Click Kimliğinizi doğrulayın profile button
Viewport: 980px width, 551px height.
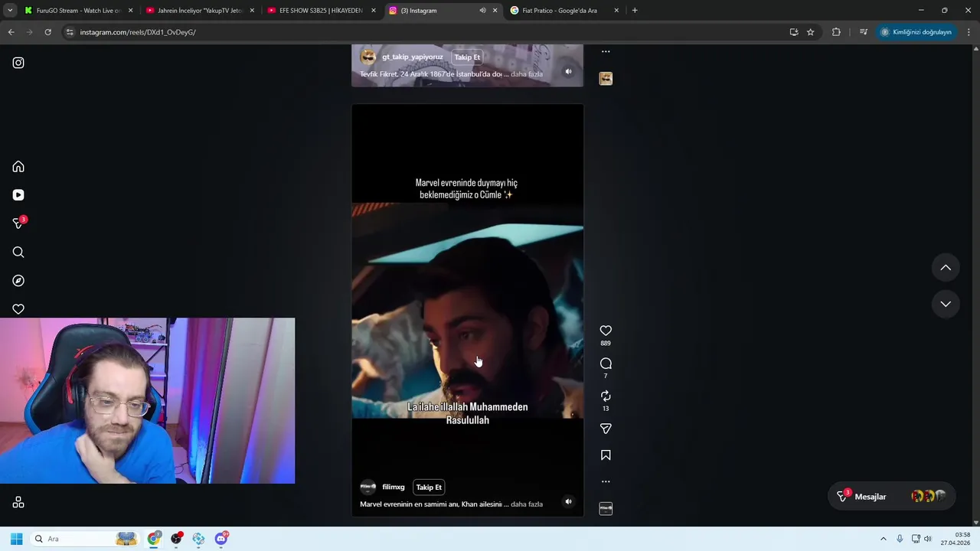(x=916, y=32)
